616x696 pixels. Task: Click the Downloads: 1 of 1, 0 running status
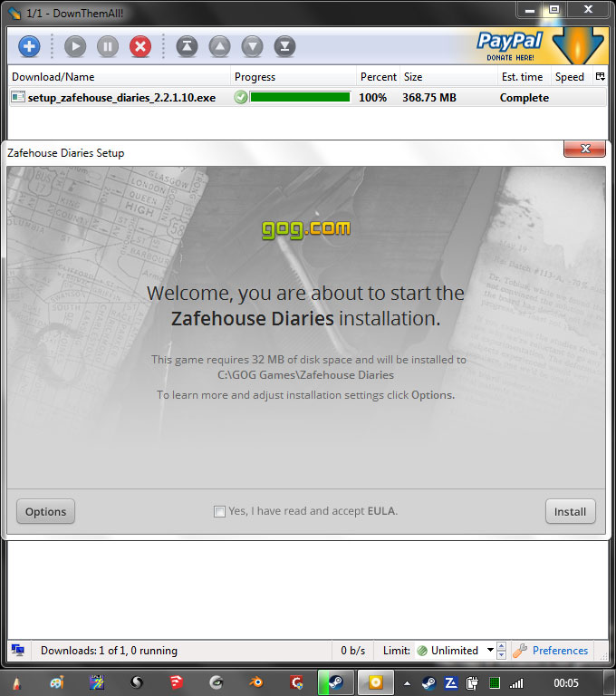click(x=109, y=651)
